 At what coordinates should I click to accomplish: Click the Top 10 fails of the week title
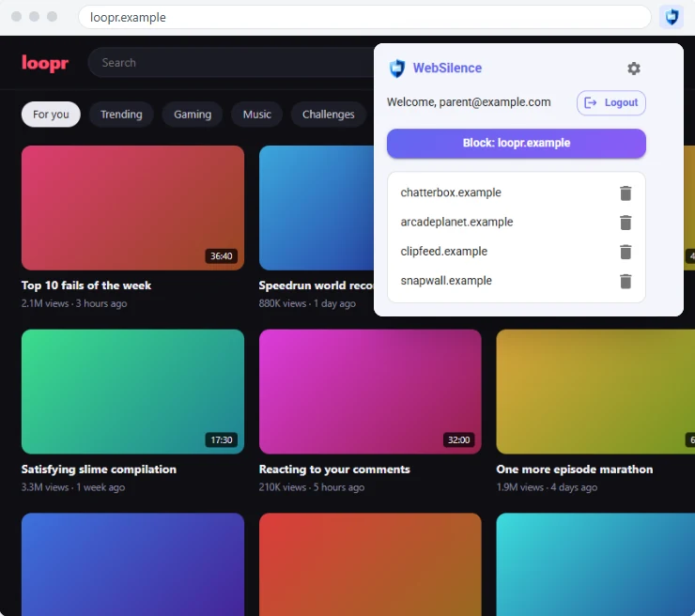pyautogui.click(x=86, y=285)
